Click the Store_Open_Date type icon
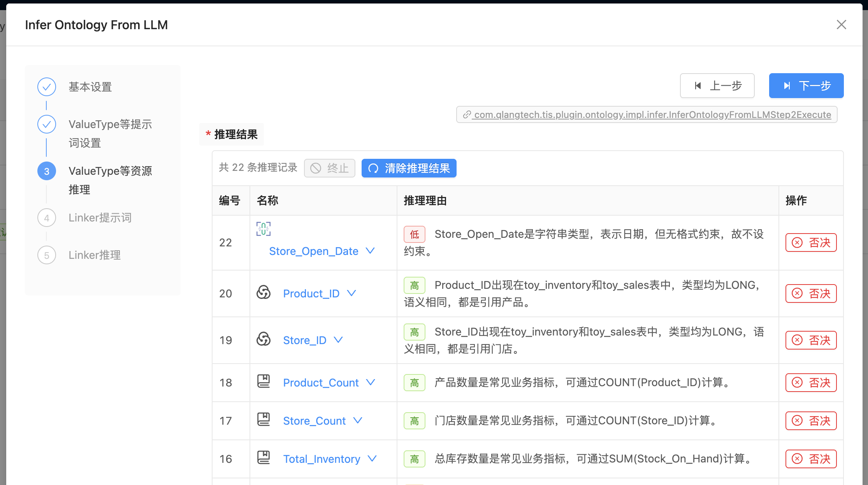The height and width of the screenshot is (485, 868). coord(264,229)
